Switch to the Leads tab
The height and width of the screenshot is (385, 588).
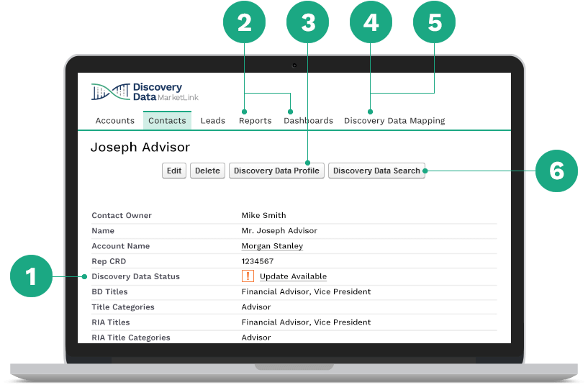[213, 121]
